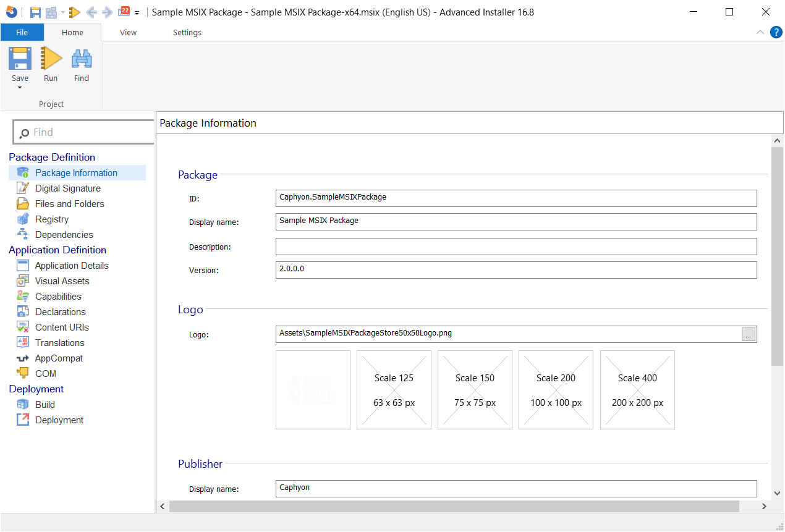Click the Version field showing 2.0.0.0
This screenshot has height=532, width=785.
pos(516,270)
